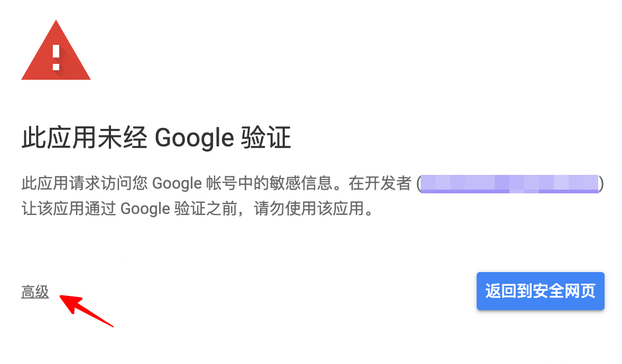The width and height of the screenshot is (622, 364).
Task: Click the 敏感信息 text in the paragraph
Action: point(301,183)
